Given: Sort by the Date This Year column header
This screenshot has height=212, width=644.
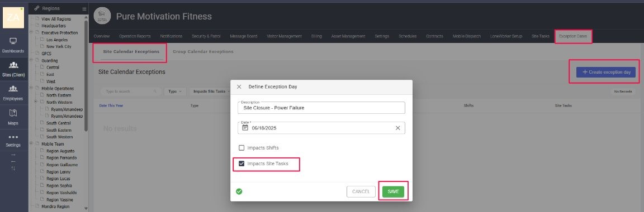Looking at the screenshot, I should click(x=111, y=105).
